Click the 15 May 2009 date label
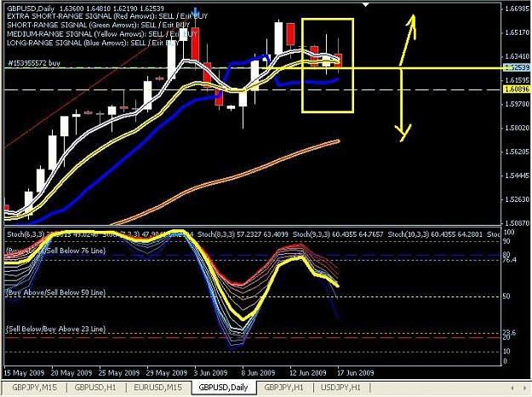Image resolution: width=532 pixels, height=397 pixels. pos(24,372)
